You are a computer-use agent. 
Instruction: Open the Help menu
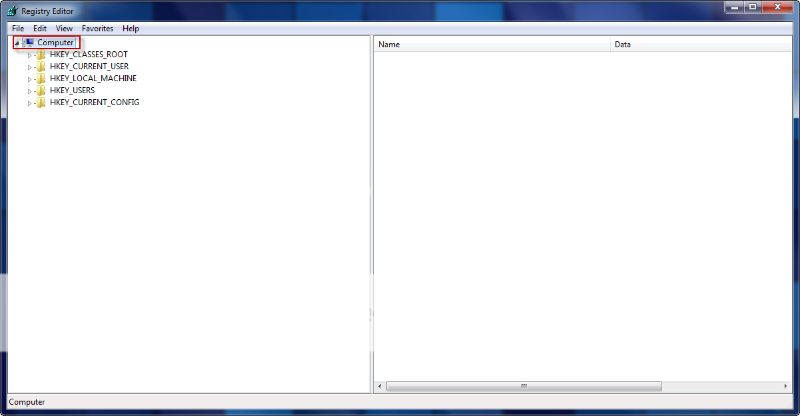coord(131,29)
